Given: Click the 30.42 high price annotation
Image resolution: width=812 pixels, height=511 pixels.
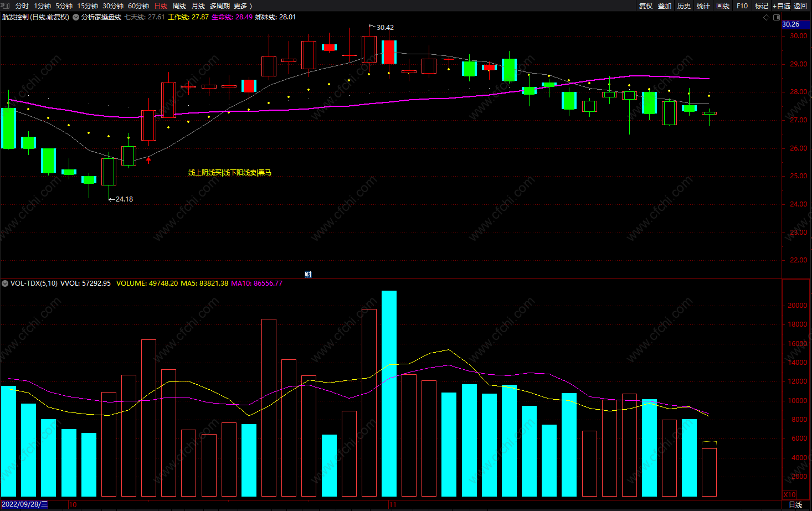Looking at the screenshot, I should (385, 28).
